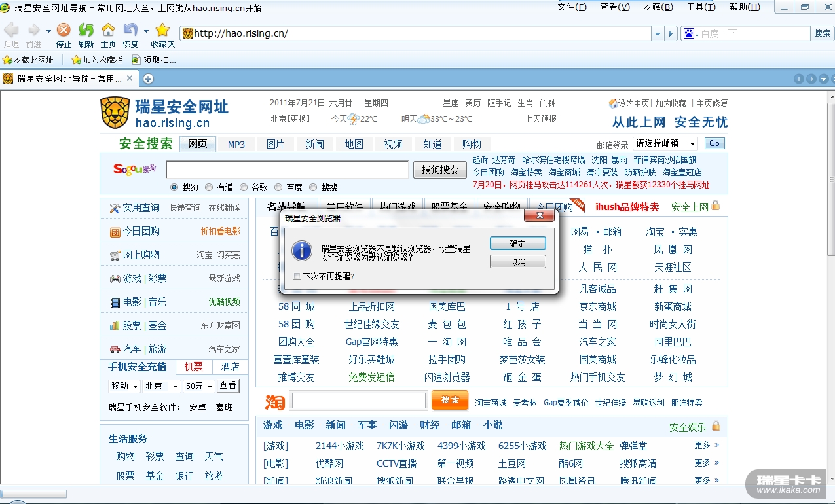Switch to the 图片 search tab
Viewport: 835px width, 504px height.
[x=276, y=144]
